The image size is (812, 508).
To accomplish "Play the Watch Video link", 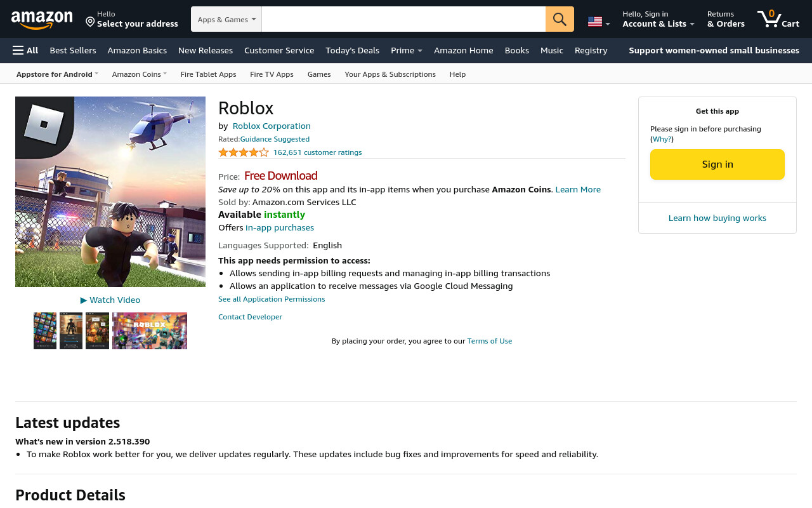I will click(110, 300).
